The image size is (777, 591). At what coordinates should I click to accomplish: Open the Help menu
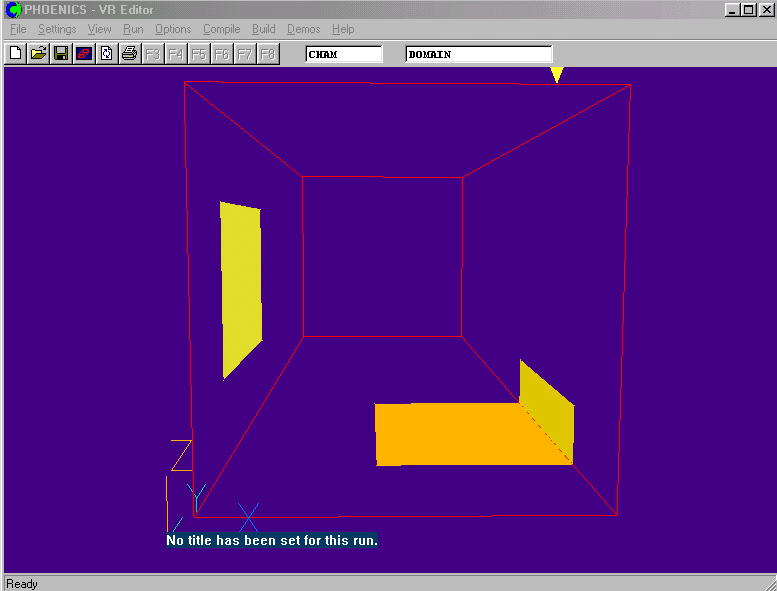coord(343,29)
